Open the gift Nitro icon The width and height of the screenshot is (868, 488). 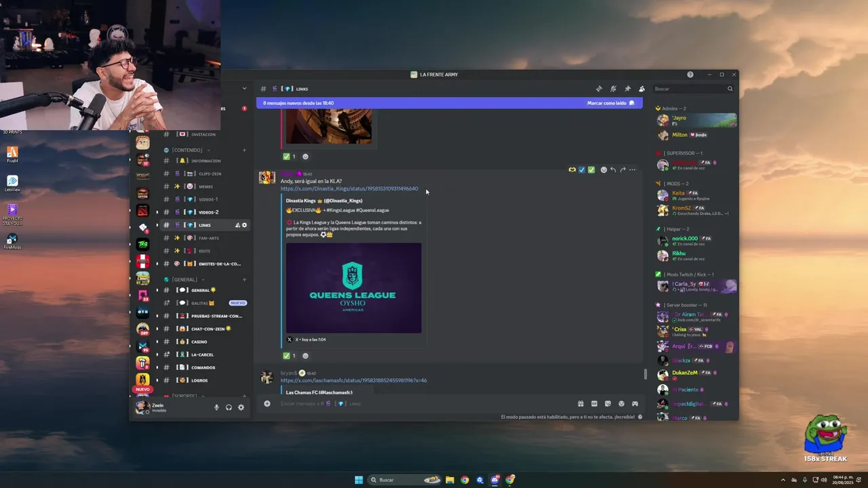click(x=580, y=403)
